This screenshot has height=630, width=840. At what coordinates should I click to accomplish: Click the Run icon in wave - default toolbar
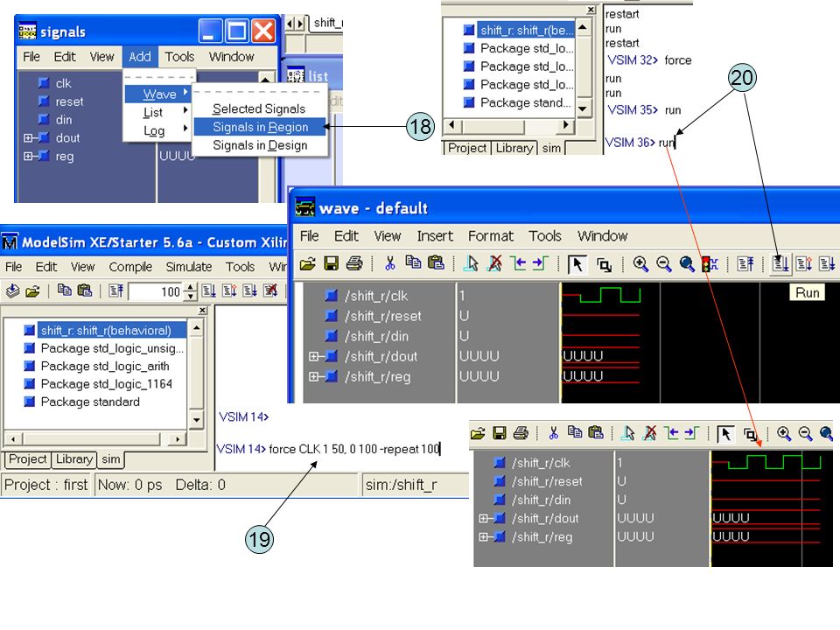(x=780, y=264)
